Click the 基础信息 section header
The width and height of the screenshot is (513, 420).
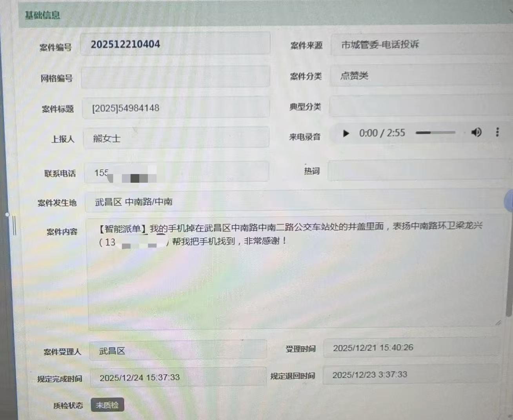[x=42, y=15]
